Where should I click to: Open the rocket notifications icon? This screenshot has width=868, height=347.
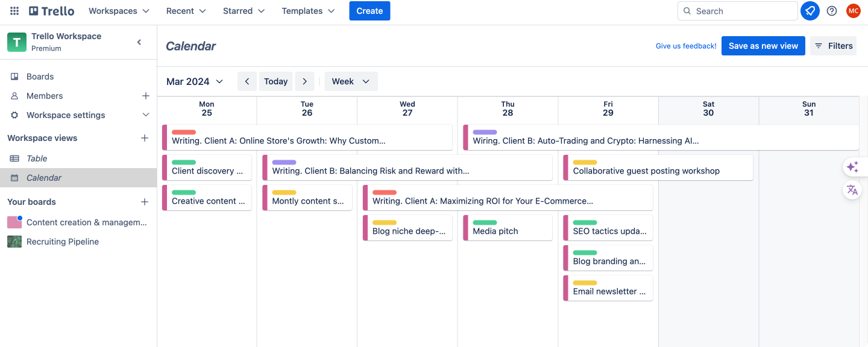tap(810, 11)
